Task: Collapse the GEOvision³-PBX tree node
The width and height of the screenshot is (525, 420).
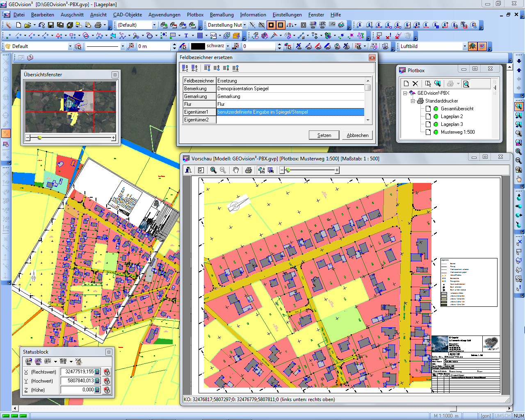Action: tap(405, 93)
